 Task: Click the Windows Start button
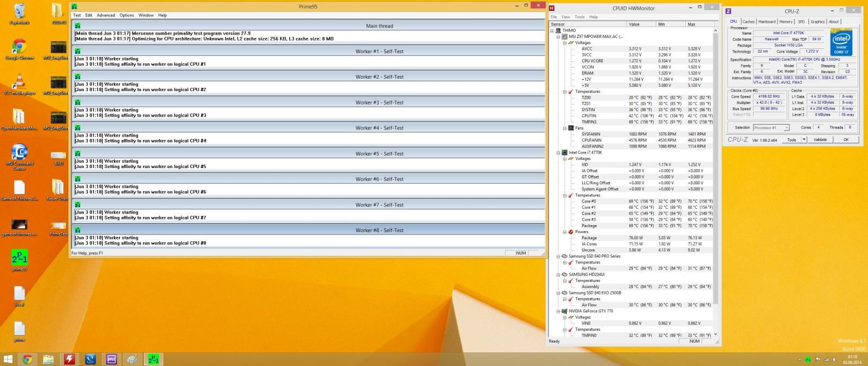click(x=8, y=359)
